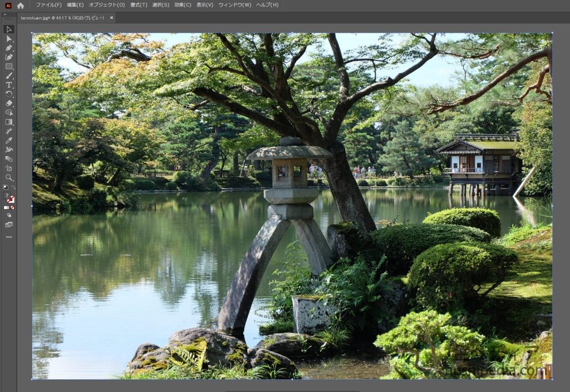Image resolution: width=570 pixels, height=392 pixels.
Task: Open the 効果(C) menu
Action: 183,5
